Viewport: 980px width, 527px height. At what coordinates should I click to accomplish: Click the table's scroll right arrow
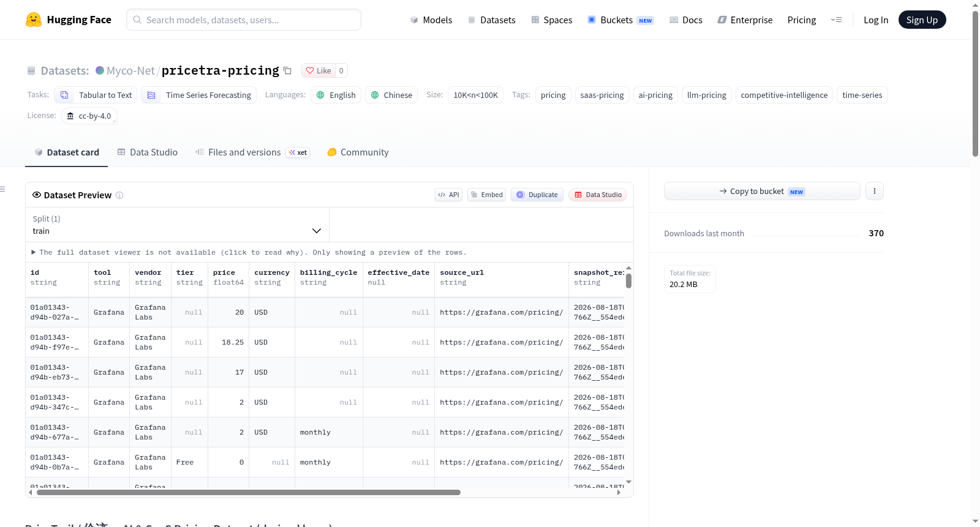point(619,492)
